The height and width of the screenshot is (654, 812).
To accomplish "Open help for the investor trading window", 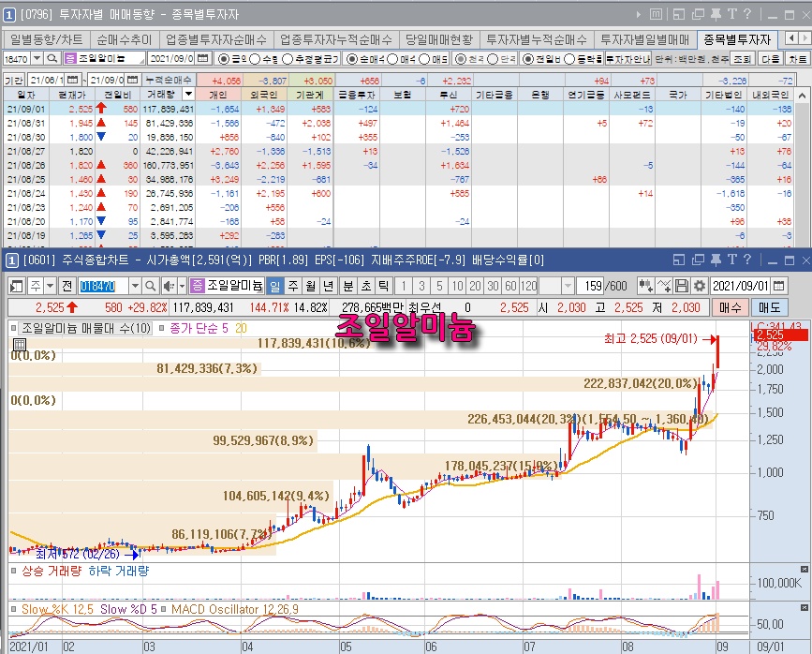I will click(x=747, y=14).
